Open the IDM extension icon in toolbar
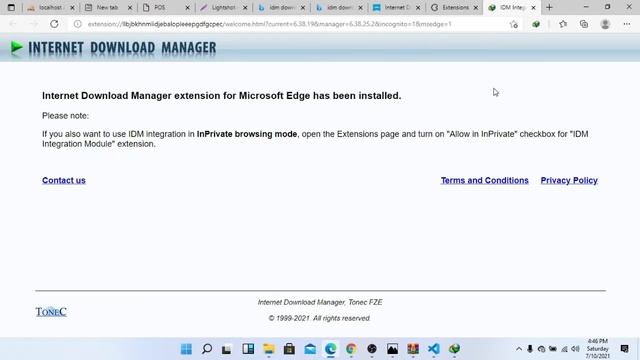 click(x=536, y=24)
